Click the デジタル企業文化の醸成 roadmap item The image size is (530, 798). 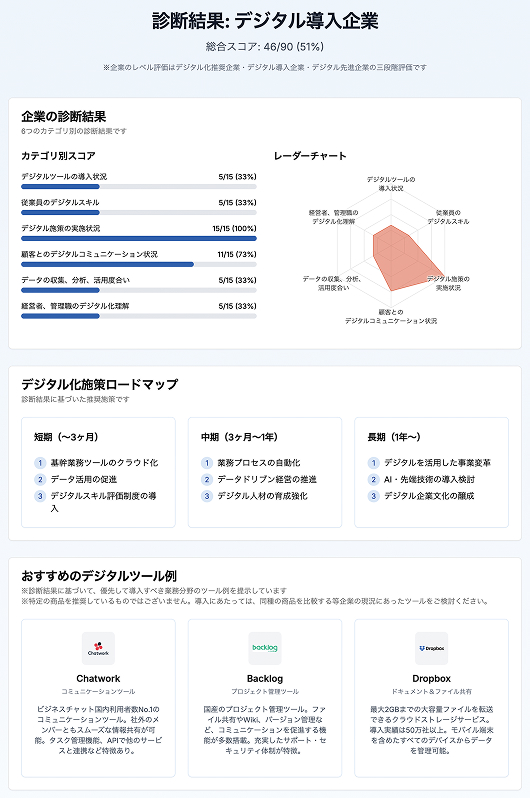(429, 496)
